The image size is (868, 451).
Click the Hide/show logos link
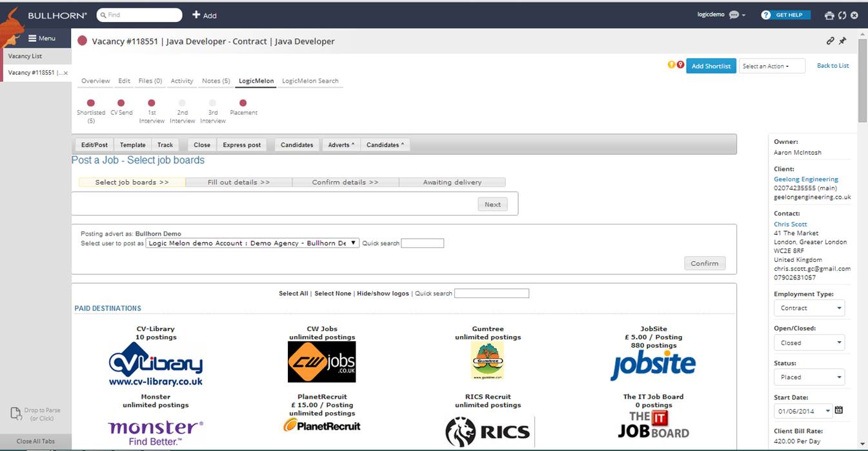click(x=383, y=294)
